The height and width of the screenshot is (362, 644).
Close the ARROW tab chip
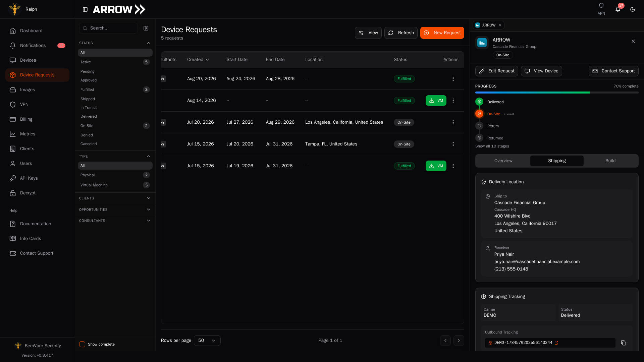[x=500, y=25]
